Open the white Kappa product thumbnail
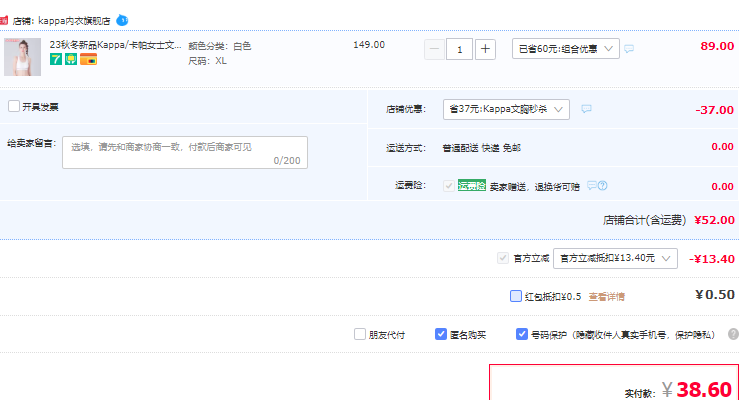 (22, 57)
